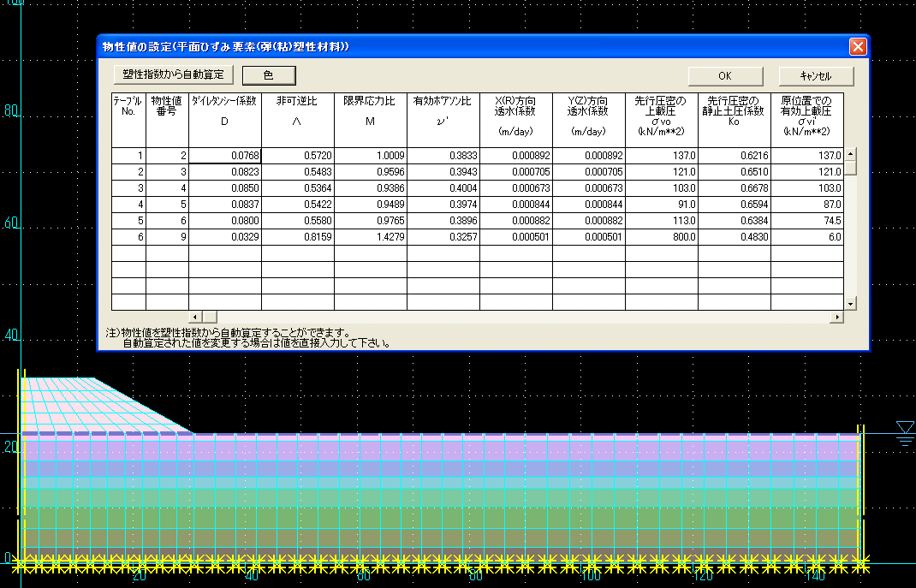916x588 pixels.
Task: Select the 1.0009 critical stress ratio cell
Action: tap(370, 156)
